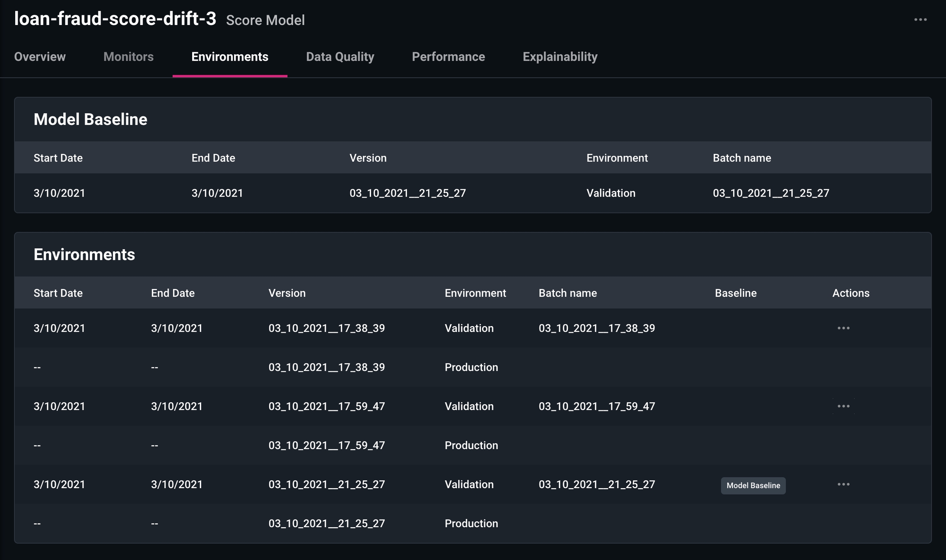Open the Data Quality tab
This screenshot has width=946, height=560.
pyautogui.click(x=340, y=57)
